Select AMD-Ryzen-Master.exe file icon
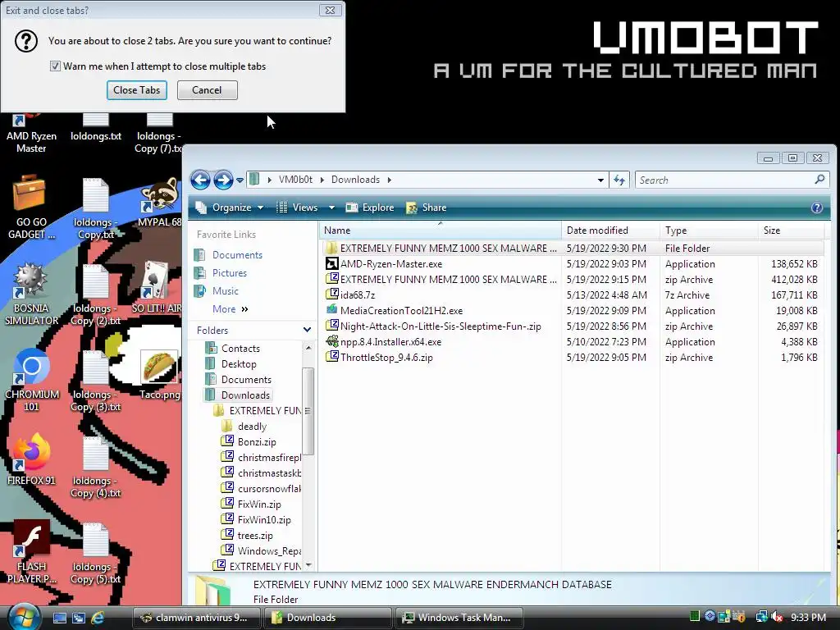The height and width of the screenshot is (630, 840). pos(331,263)
